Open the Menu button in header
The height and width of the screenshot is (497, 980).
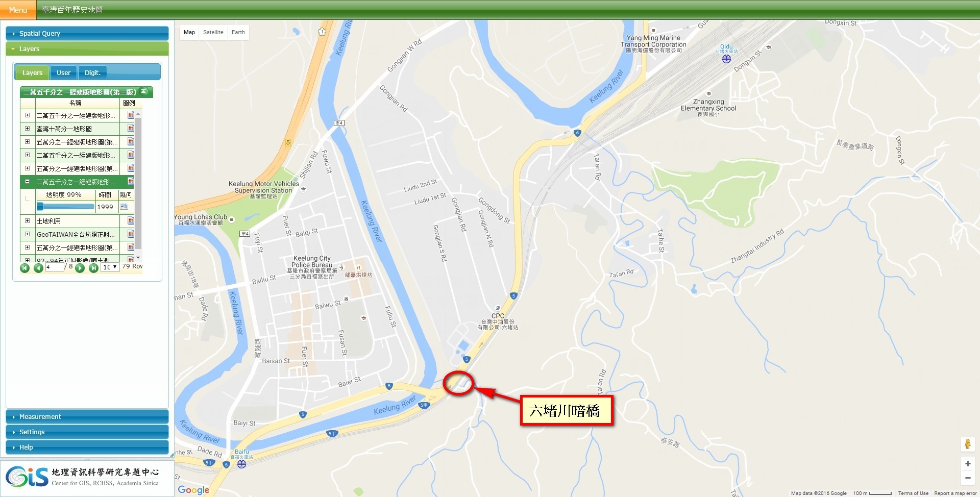18,10
